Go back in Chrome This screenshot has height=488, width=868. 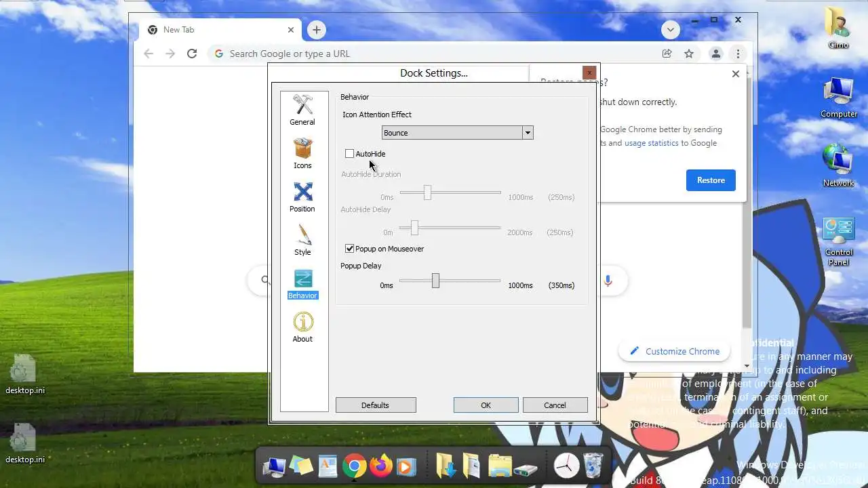point(149,54)
